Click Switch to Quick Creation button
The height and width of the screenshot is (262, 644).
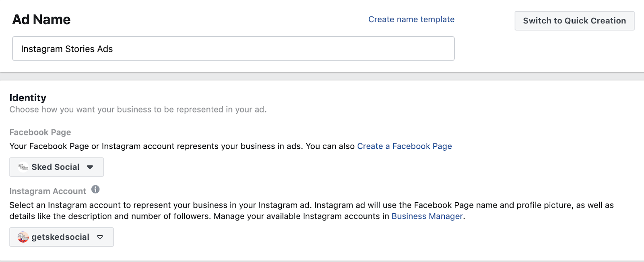574,21
